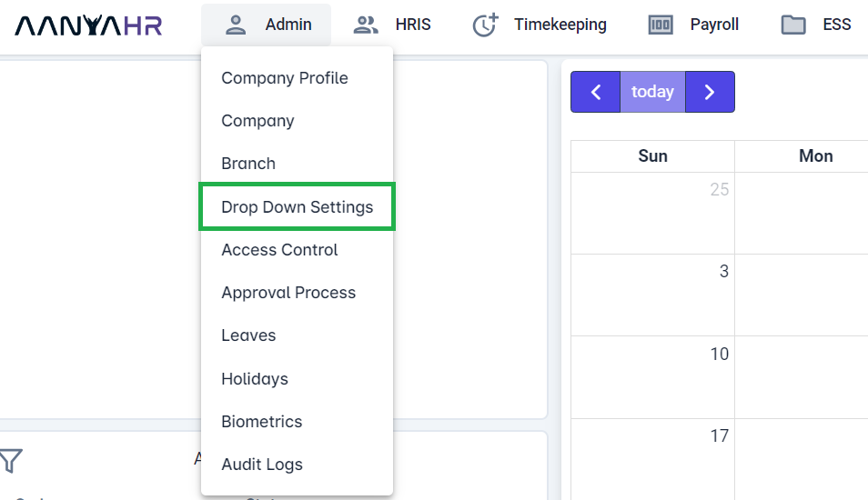The image size is (868, 500).
Task: Select Branch in the Admin menu
Action: point(248,164)
